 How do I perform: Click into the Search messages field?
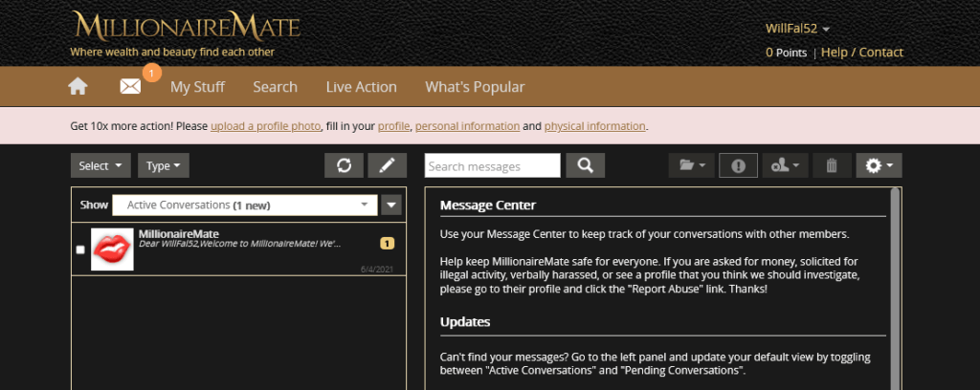tap(493, 165)
